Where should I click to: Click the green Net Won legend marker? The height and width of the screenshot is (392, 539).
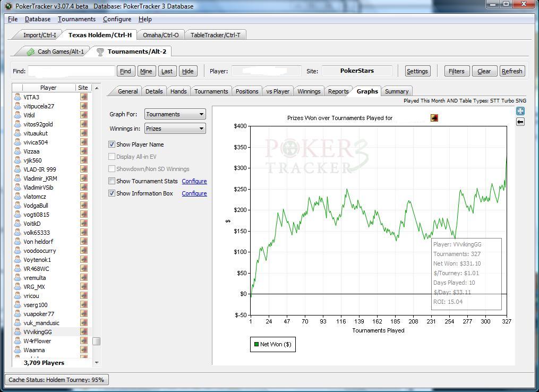pyautogui.click(x=256, y=344)
